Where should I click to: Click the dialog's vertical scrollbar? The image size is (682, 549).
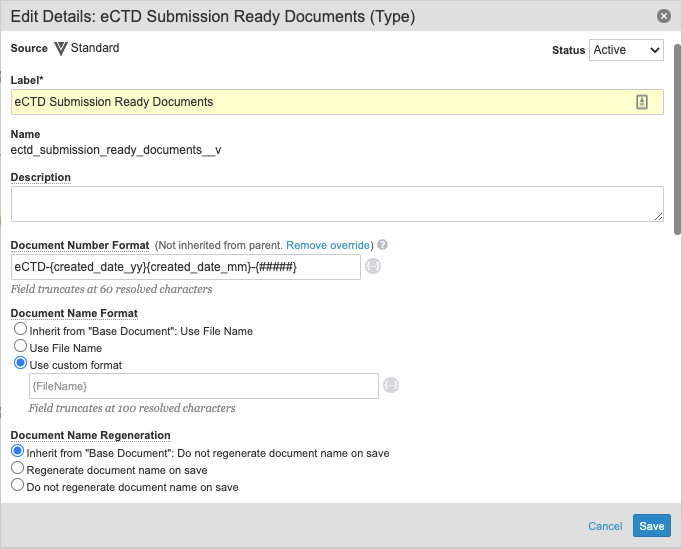coord(678,139)
